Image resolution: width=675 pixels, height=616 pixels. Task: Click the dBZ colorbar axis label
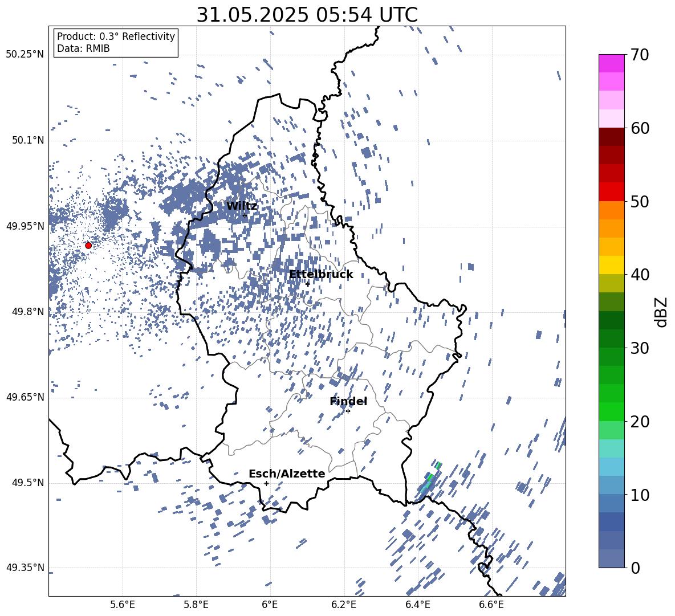click(x=662, y=312)
